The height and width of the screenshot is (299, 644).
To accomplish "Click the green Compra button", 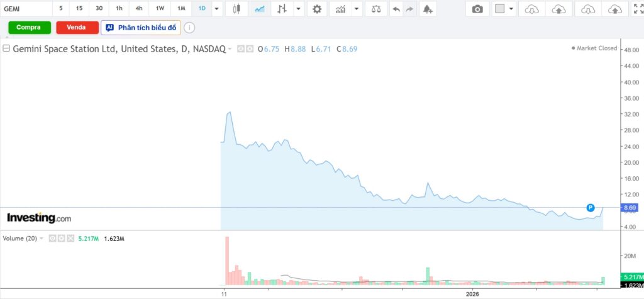I will click(x=30, y=28).
